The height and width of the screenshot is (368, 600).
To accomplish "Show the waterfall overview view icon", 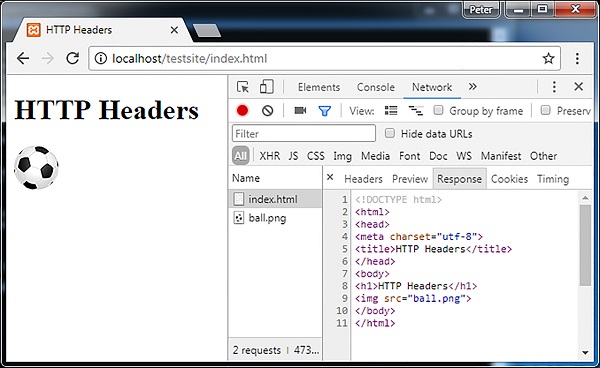I will 416,111.
